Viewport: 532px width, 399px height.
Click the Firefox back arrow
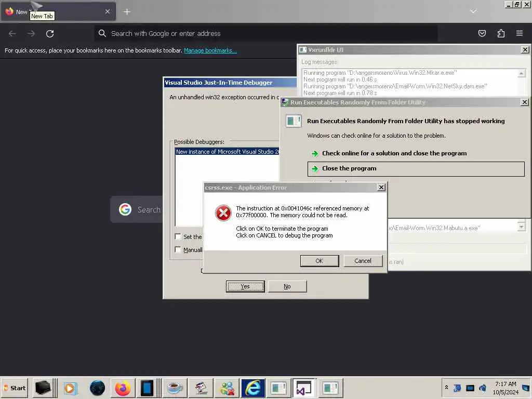[12, 34]
